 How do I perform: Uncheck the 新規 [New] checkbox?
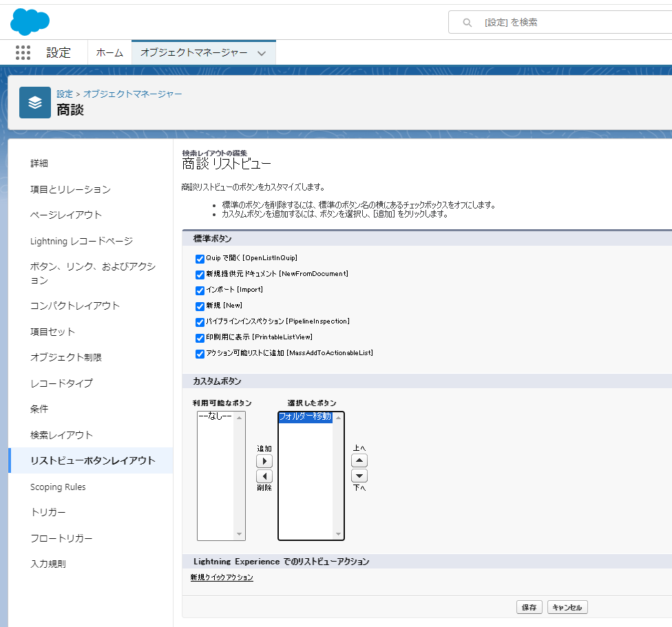pos(200,306)
